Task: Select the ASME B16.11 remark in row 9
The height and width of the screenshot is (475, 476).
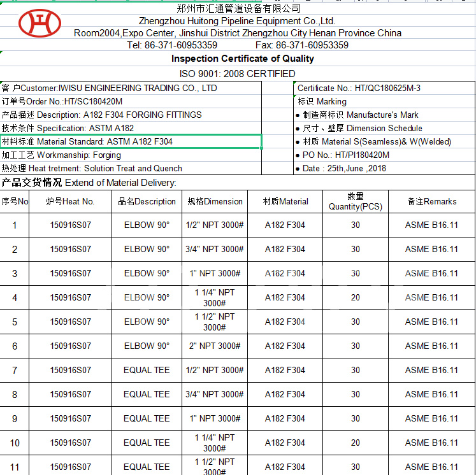Action: [431, 418]
